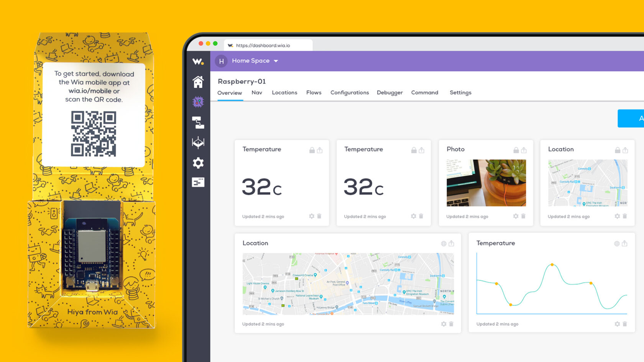Open the cube icon in the sidebar
The width and height of the screenshot is (644, 362).
click(x=198, y=143)
